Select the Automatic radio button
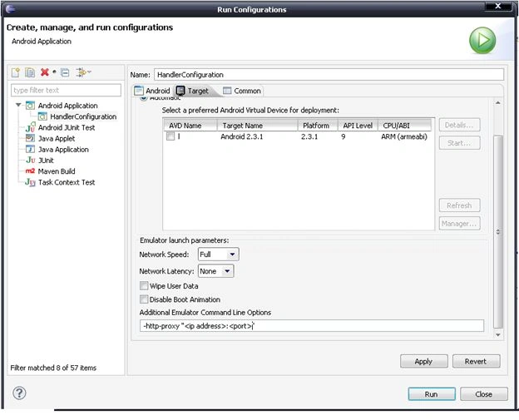This screenshot has height=420, width=519. click(143, 98)
